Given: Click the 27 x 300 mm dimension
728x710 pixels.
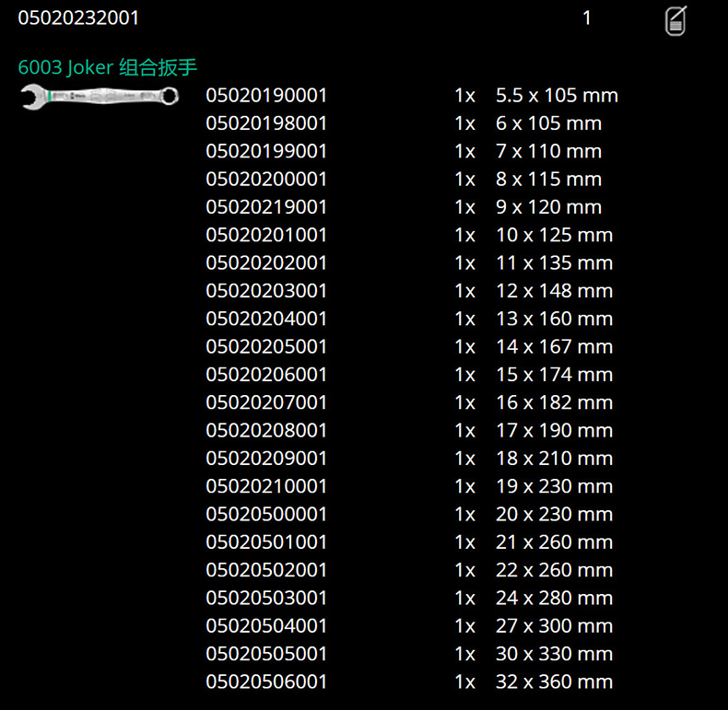Looking at the screenshot, I should click(554, 626).
